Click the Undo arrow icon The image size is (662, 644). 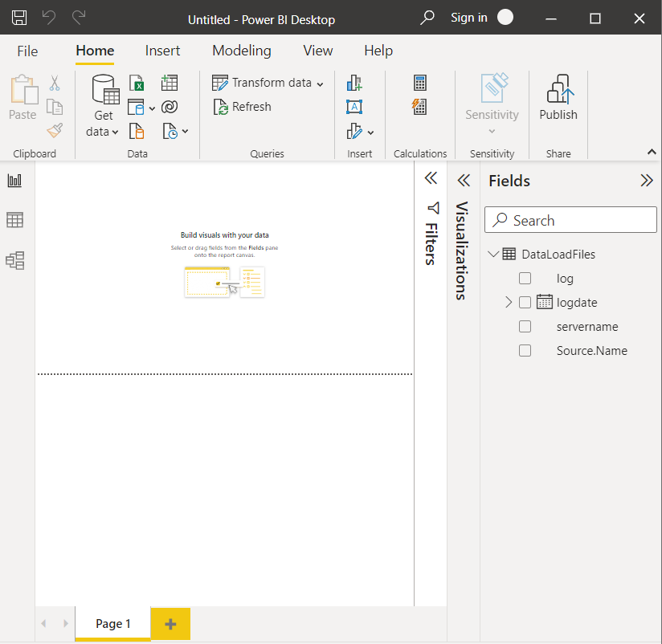[49, 18]
